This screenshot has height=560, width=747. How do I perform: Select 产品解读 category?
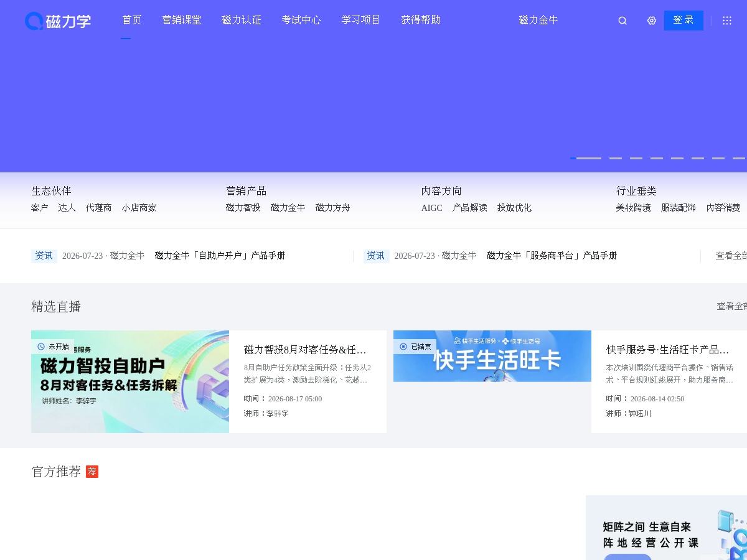click(x=470, y=208)
